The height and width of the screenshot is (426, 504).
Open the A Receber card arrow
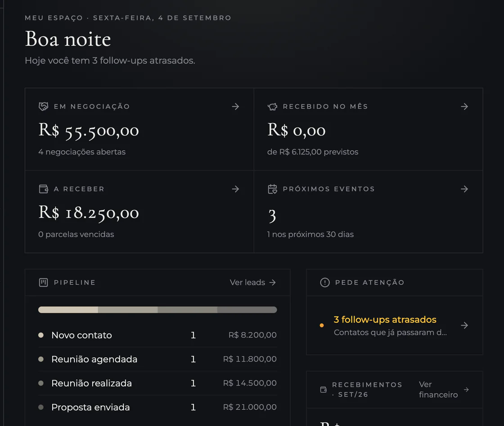tap(236, 189)
